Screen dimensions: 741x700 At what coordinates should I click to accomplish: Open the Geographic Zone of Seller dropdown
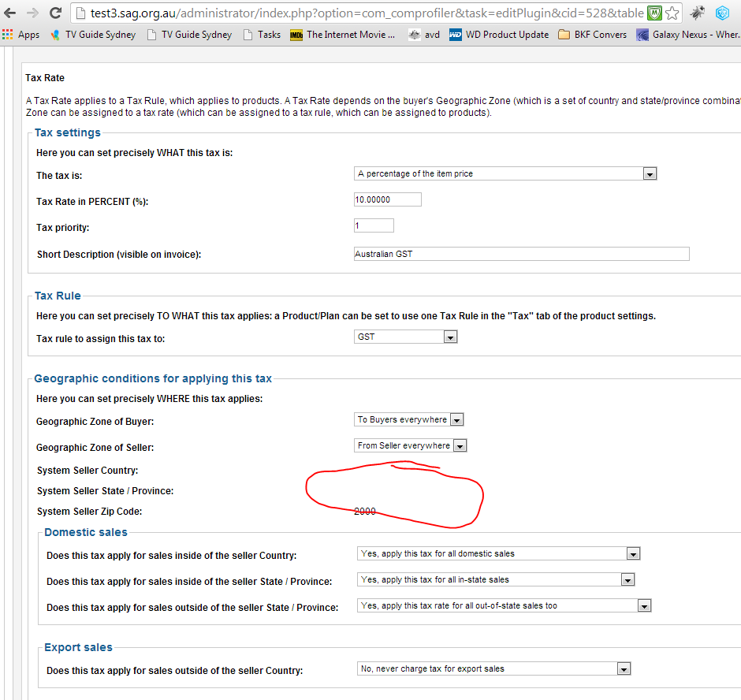pos(410,445)
